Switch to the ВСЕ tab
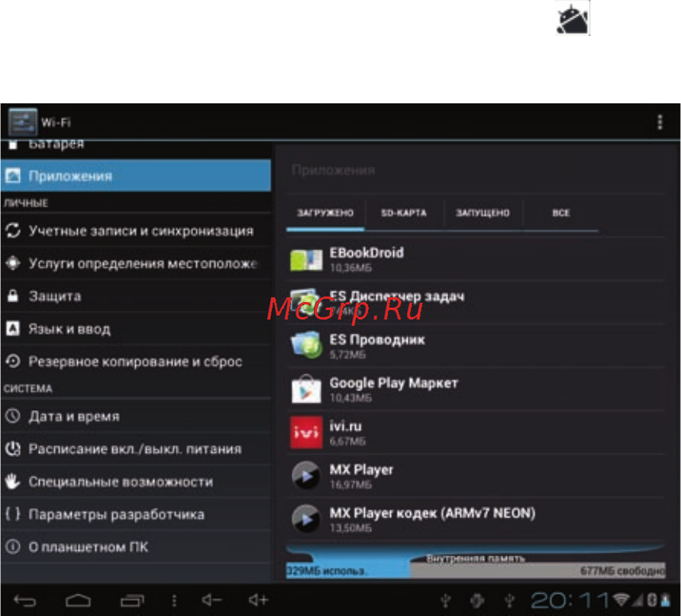 point(561,213)
